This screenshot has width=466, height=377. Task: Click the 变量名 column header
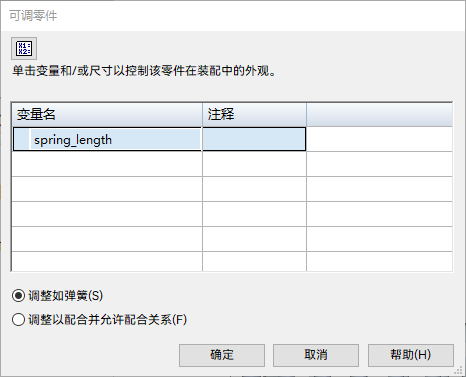[107, 114]
